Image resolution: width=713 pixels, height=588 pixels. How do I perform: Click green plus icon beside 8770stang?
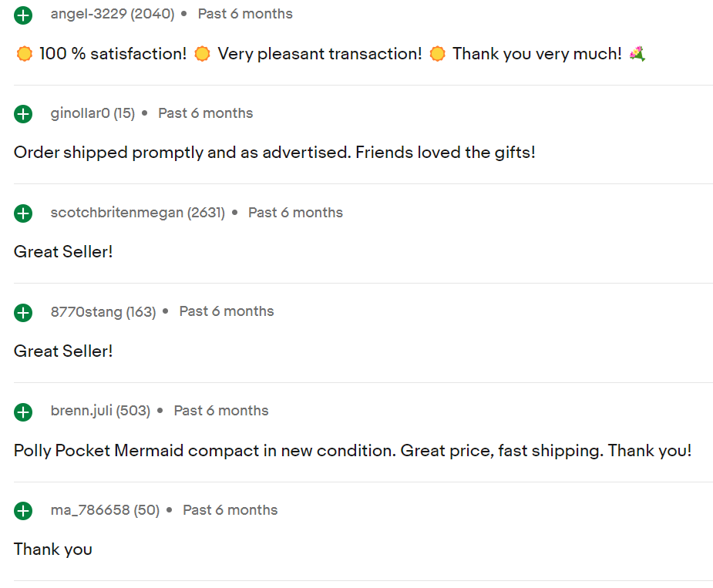[23, 312]
